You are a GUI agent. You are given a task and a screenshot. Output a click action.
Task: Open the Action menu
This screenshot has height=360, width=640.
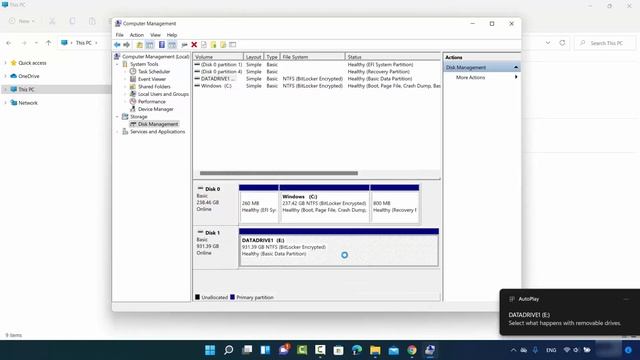(137, 35)
